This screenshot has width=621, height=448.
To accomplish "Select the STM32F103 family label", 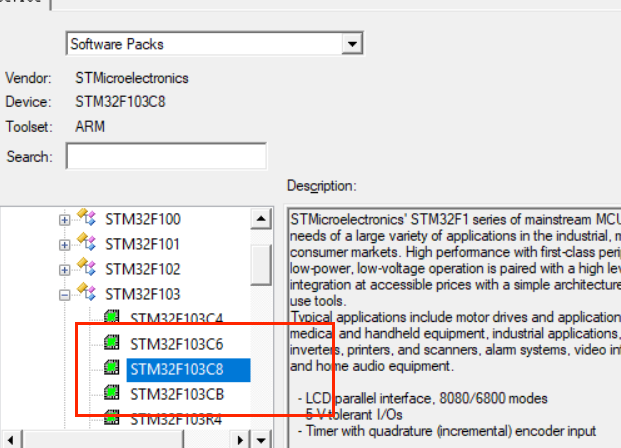I will coord(143,294).
